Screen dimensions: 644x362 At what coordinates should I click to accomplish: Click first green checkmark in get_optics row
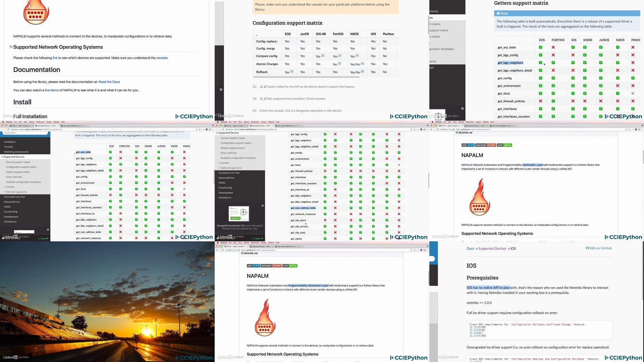tap(325, 238)
